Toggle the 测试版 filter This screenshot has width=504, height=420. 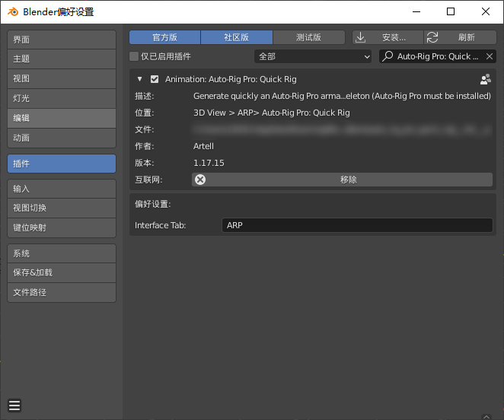pyautogui.click(x=308, y=37)
